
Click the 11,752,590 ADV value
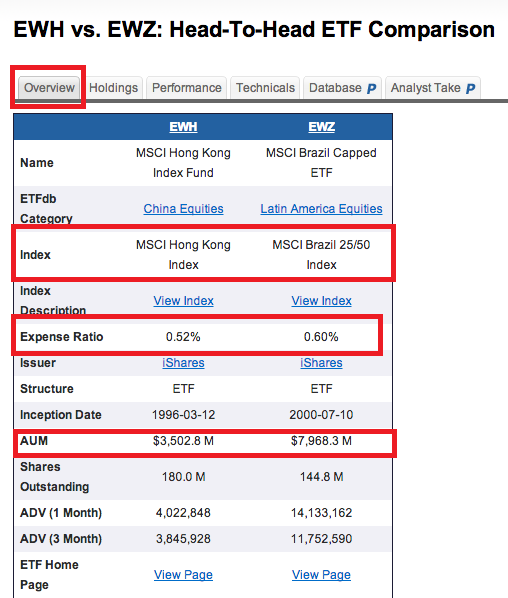[322, 539]
